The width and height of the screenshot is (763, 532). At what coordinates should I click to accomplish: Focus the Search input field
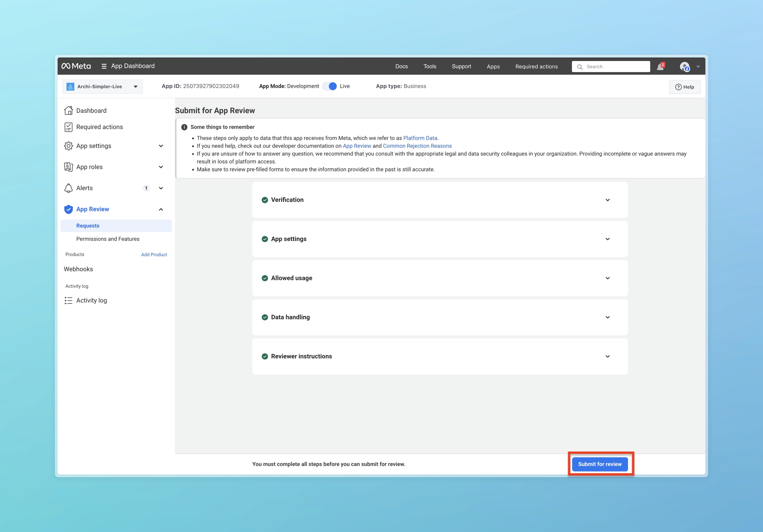[615, 67]
